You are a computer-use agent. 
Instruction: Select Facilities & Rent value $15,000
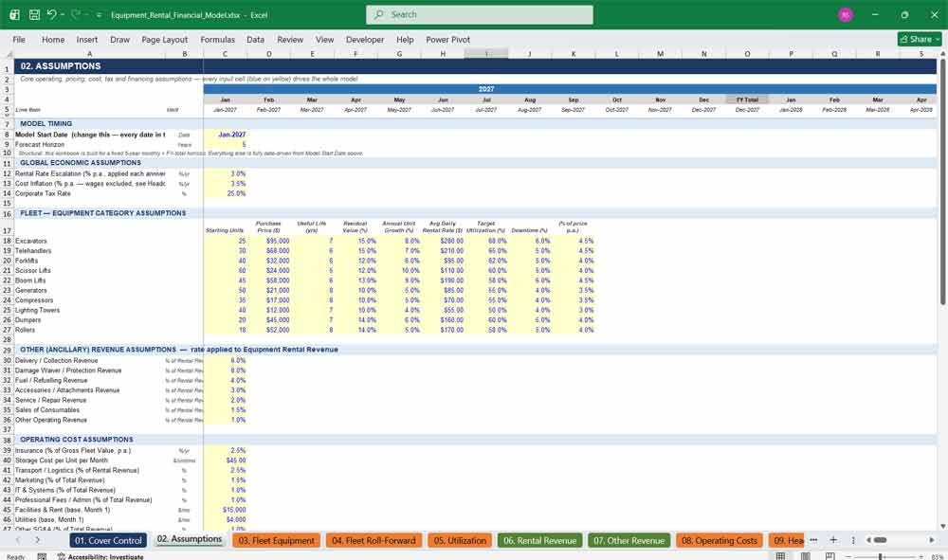point(225,510)
